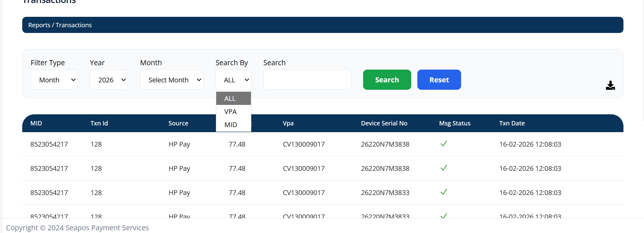This screenshot has width=644, height=233.
Task: Select VPA from the Search By list
Action: pos(233,112)
